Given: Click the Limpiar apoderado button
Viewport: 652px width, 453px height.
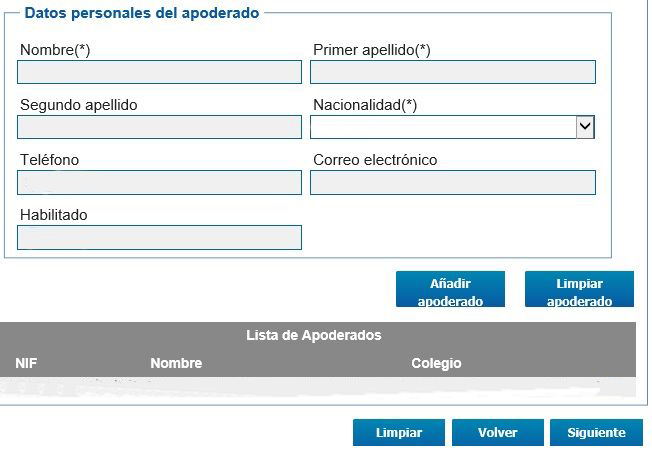Looking at the screenshot, I should [x=579, y=290].
